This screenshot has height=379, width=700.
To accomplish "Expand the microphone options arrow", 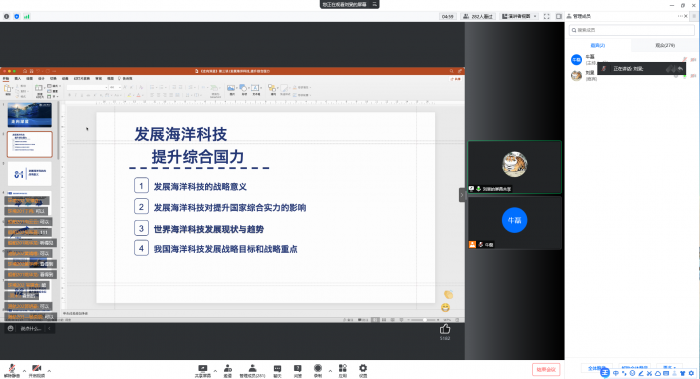I will [x=24, y=371].
